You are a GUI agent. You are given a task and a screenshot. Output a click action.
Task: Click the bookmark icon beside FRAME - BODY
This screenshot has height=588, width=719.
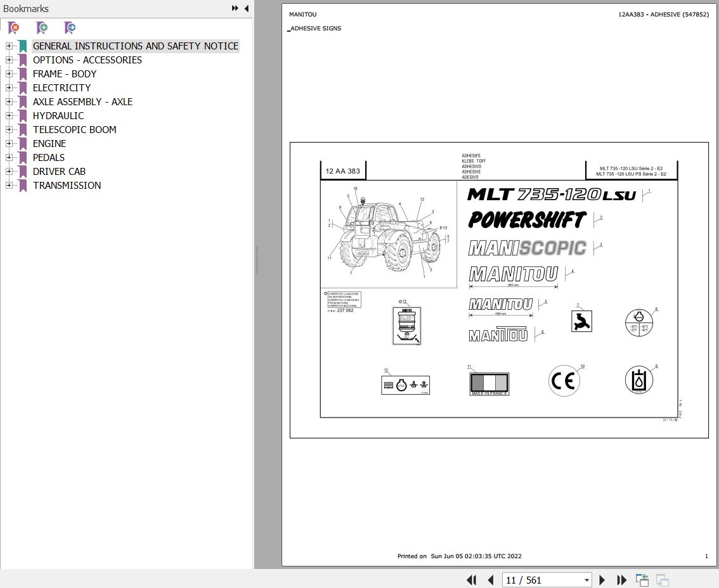pos(22,73)
